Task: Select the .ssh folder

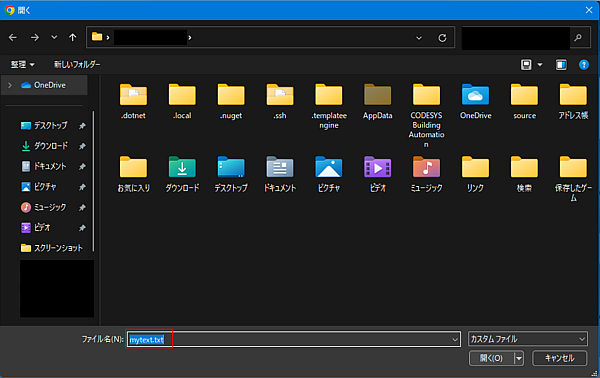Action: coord(280,101)
